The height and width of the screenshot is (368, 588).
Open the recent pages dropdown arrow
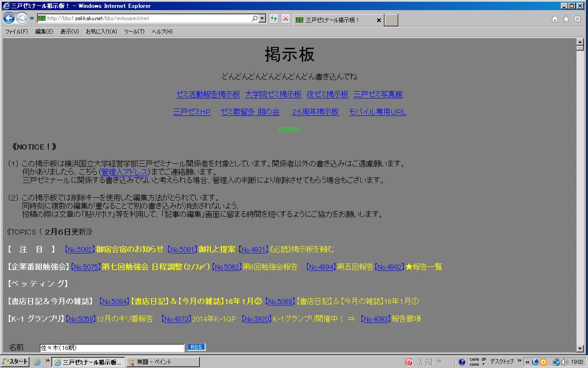coord(32,19)
